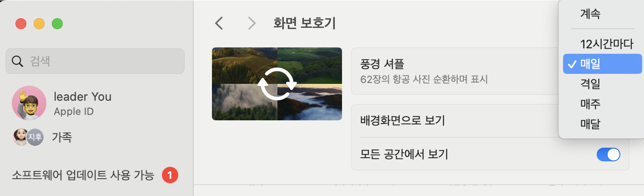Click the Family member avatars
Viewport: 644px width, 196px height.
pos(28,137)
